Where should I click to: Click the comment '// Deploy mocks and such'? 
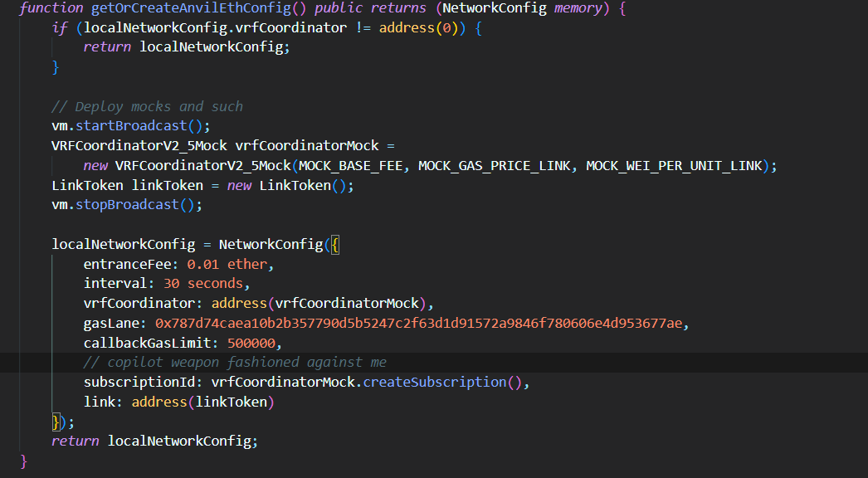point(147,106)
